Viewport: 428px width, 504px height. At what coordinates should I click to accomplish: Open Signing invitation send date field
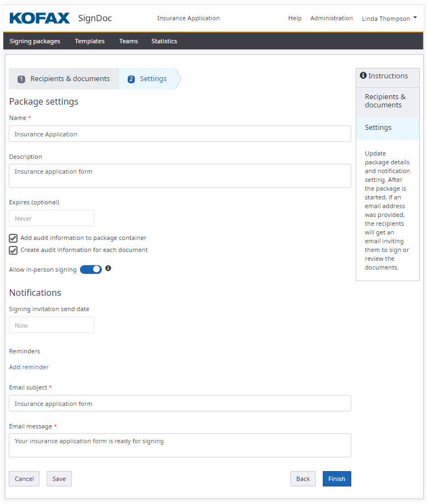52,325
